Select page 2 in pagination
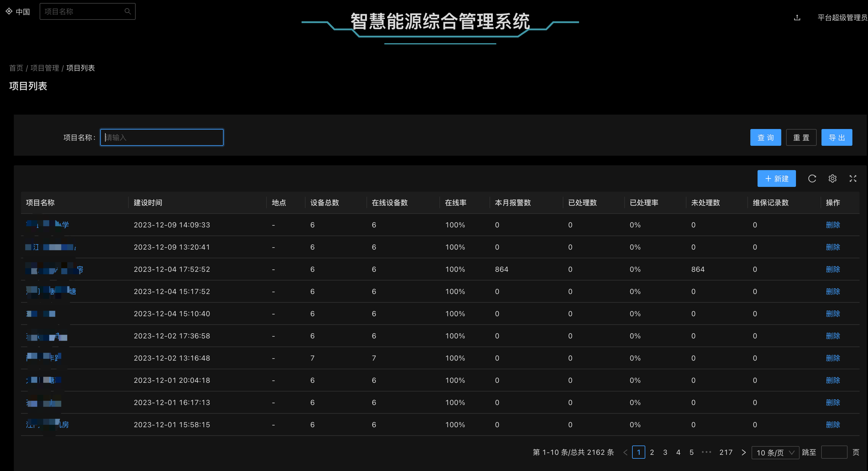 [652, 452]
